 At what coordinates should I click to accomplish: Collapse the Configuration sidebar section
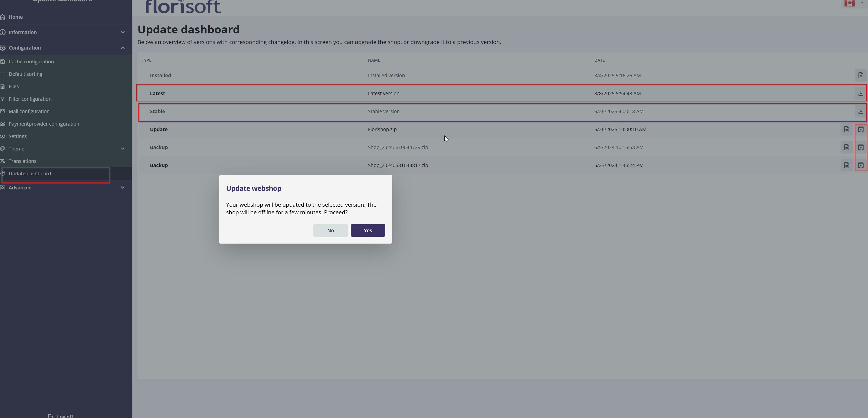pos(123,48)
